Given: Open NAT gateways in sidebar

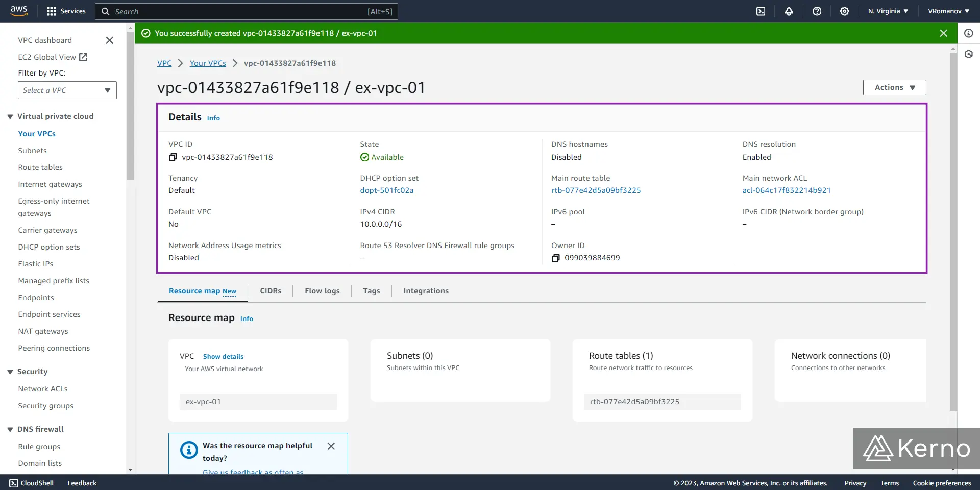Looking at the screenshot, I should click(x=43, y=331).
